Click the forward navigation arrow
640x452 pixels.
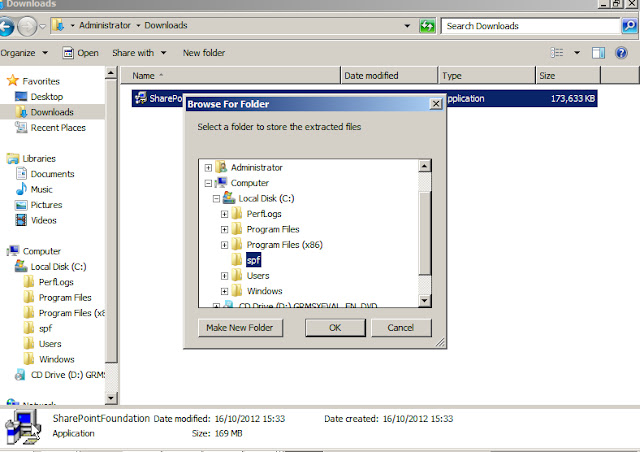[27, 27]
